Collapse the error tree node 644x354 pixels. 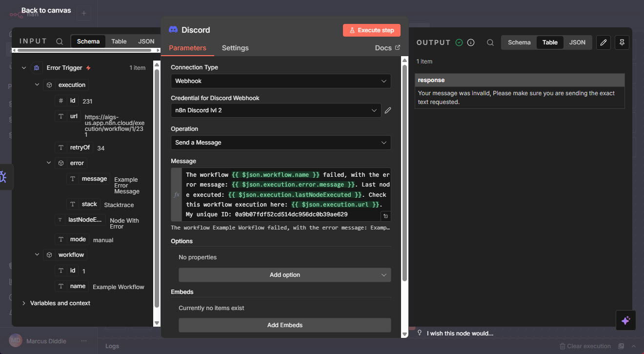tap(49, 163)
